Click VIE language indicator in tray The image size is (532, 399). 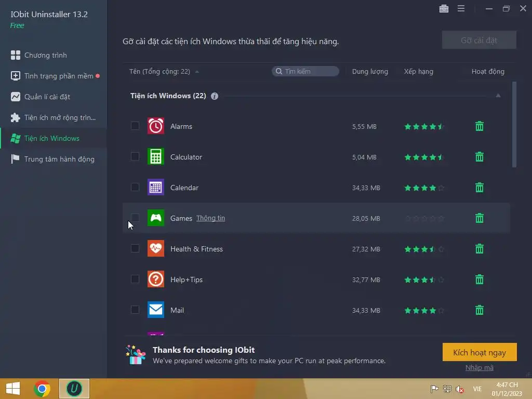(477, 389)
